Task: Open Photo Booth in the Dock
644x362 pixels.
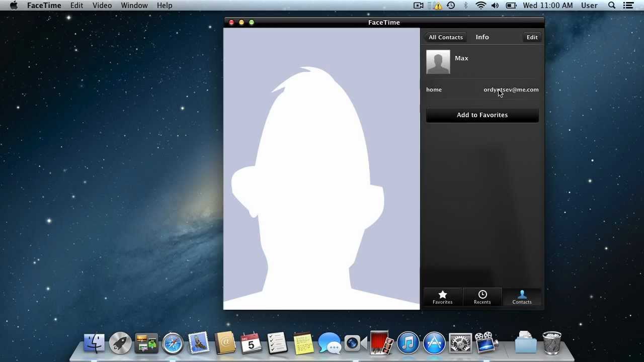Action: [381, 343]
